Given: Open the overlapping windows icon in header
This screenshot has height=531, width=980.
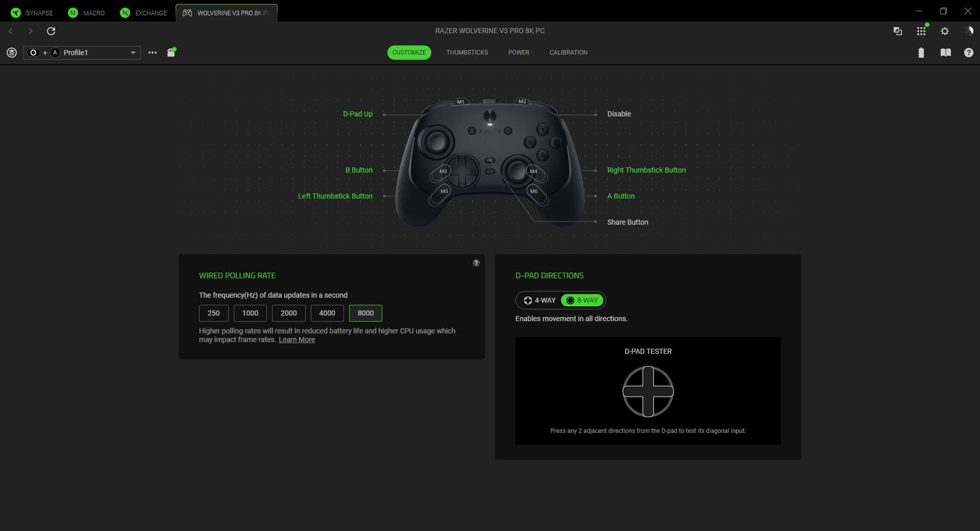Looking at the screenshot, I should click(898, 31).
